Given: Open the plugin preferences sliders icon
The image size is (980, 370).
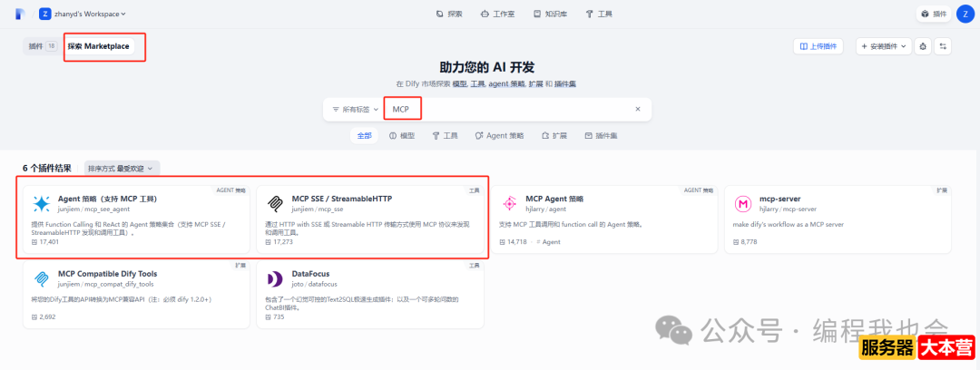Looking at the screenshot, I should point(943,46).
